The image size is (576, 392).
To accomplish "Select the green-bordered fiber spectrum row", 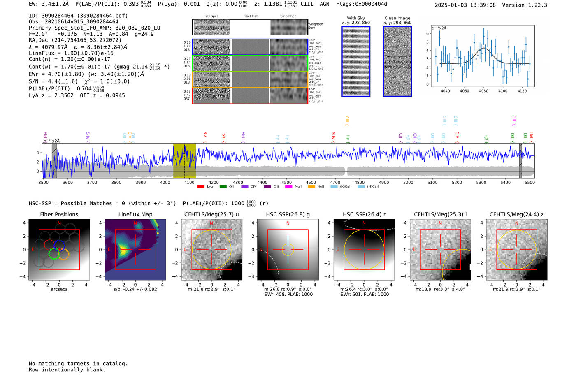I will coord(250,63).
